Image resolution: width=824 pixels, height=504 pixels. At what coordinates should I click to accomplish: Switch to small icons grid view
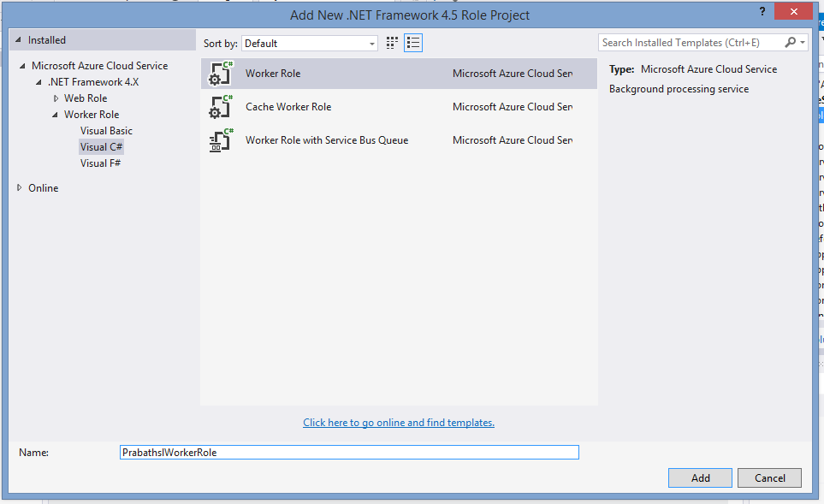click(x=392, y=43)
